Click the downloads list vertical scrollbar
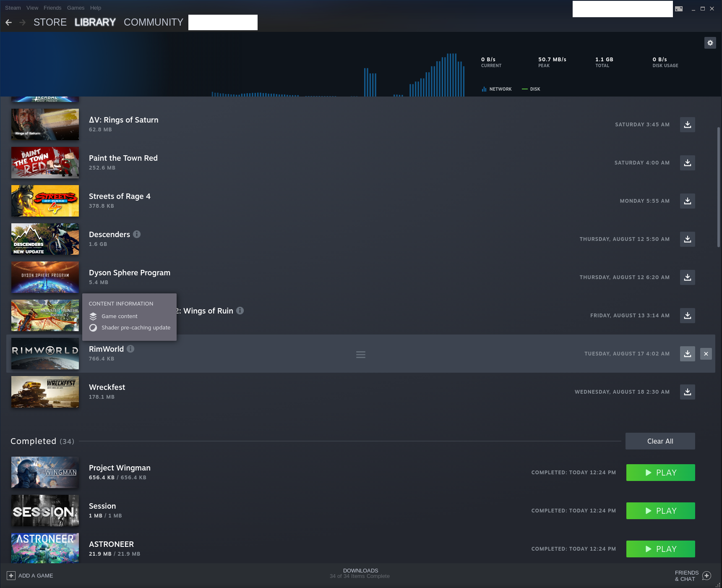 [x=719, y=187]
